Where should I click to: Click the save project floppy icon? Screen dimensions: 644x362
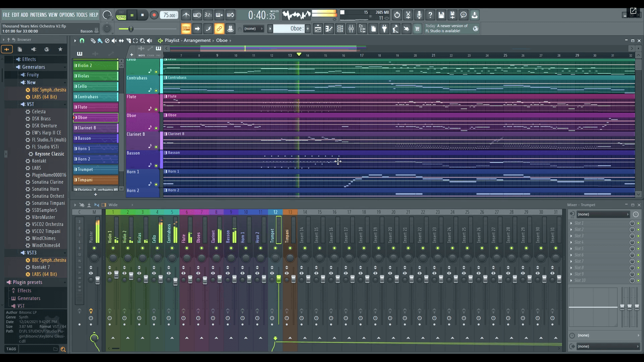click(441, 15)
